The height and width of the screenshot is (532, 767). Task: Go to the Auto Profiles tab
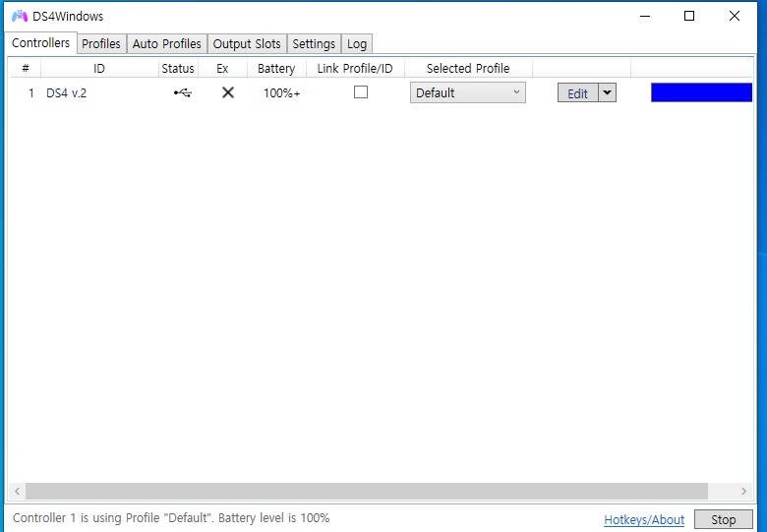(167, 43)
